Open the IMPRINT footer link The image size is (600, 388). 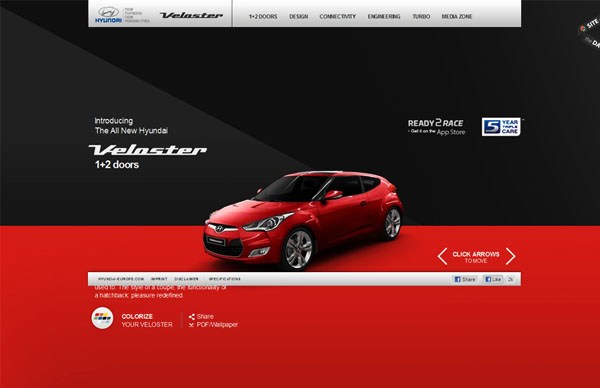click(159, 279)
